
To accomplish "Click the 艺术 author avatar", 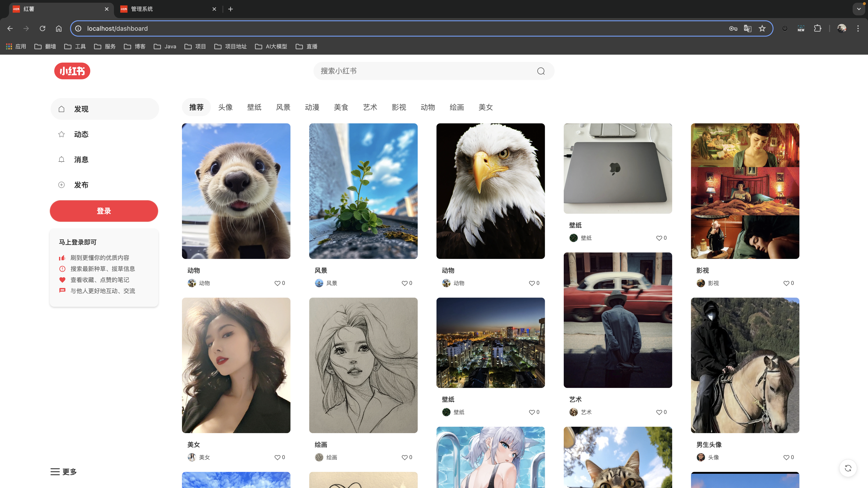I will pyautogui.click(x=573, y=412).
